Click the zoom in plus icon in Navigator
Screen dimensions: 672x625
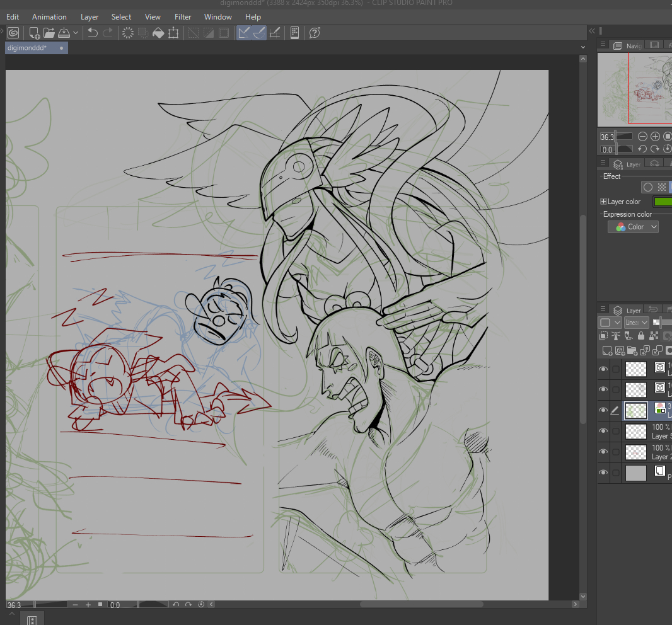(655, 136)
